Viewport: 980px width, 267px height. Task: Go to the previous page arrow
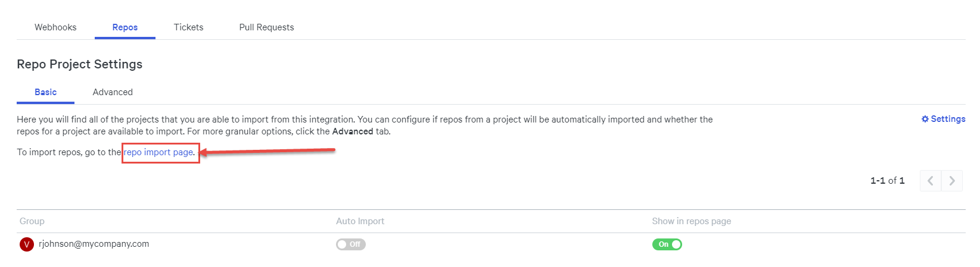coord(931,180)
